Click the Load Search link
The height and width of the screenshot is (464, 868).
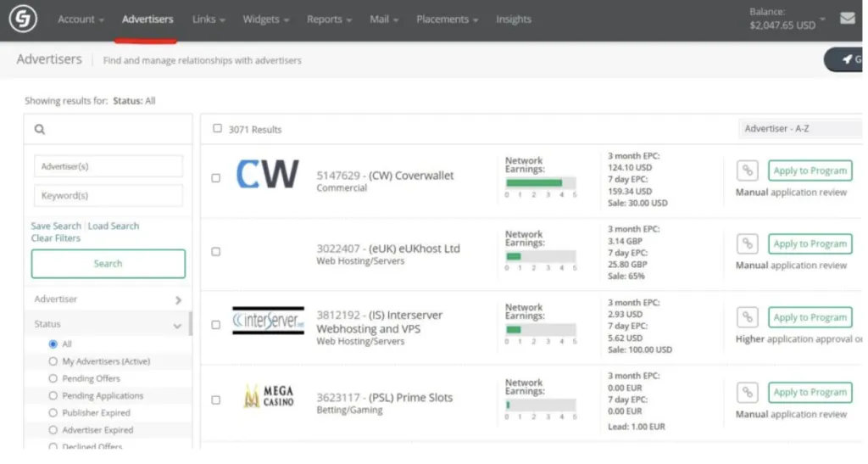pyautogui.click(x=114, y=226)
